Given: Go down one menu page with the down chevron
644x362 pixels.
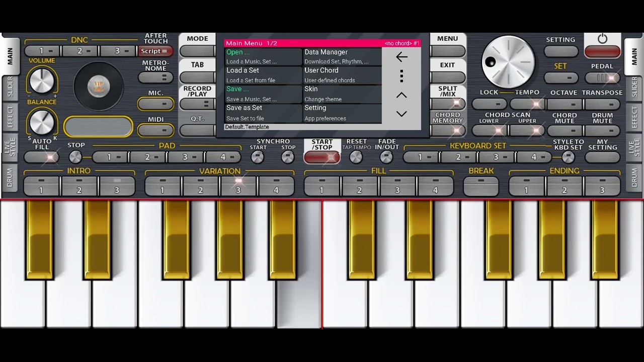Looking at the screenshot, I should point(401,114).
